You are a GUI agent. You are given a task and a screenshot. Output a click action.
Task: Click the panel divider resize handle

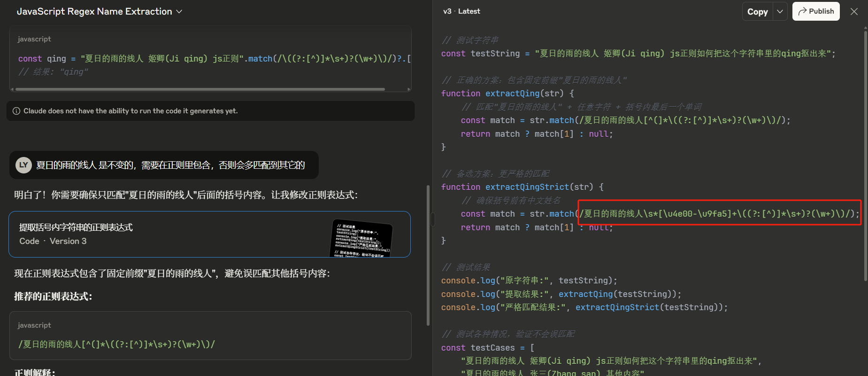pos(433,219)
